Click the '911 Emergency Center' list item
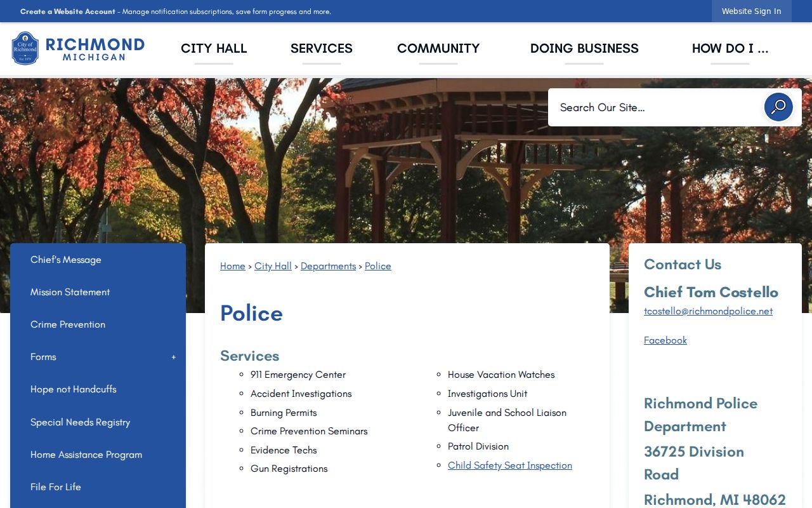812x508 pixels. tap(298, 375)
